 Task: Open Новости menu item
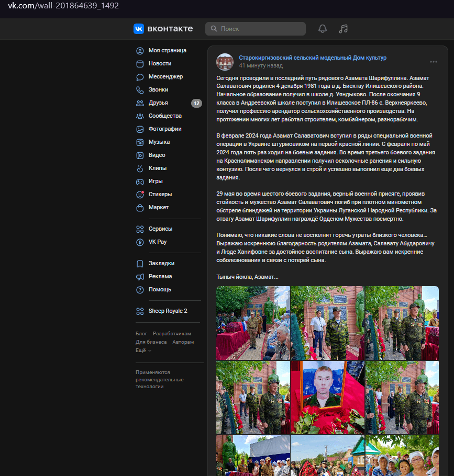[x=160, y=63]
